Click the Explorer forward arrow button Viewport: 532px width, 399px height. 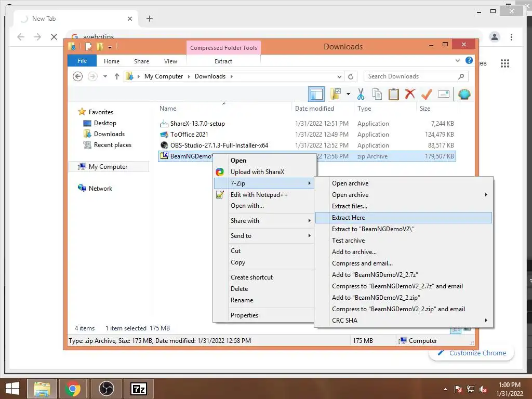coord(92,76)
